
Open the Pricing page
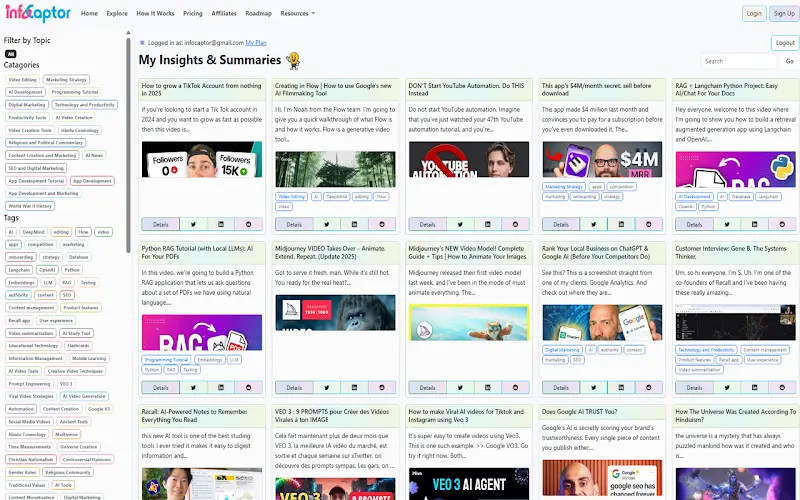point(193,13)
